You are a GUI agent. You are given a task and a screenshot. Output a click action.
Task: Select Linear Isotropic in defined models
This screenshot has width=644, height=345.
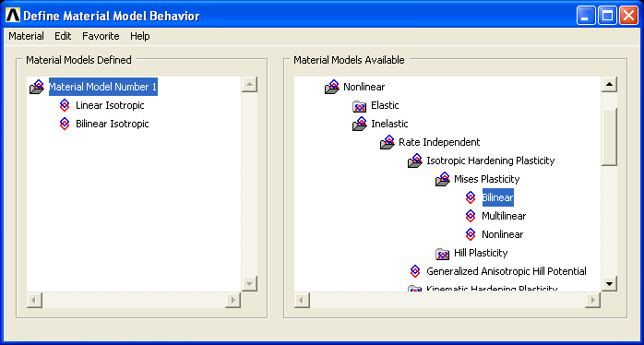[x=110, y=105]
